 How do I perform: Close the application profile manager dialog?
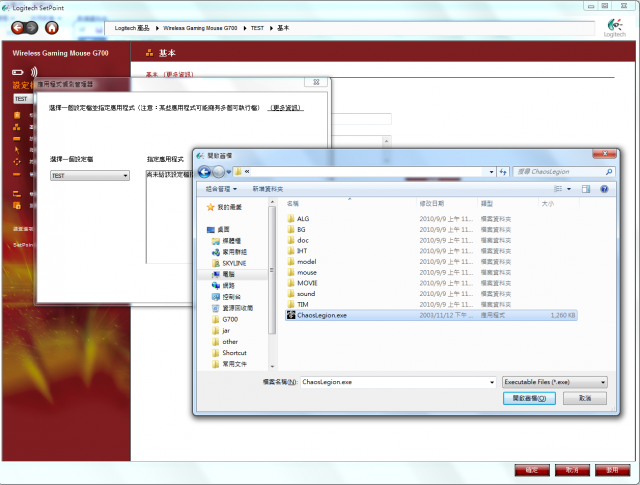pyautogui.click(x=316, y=82)
